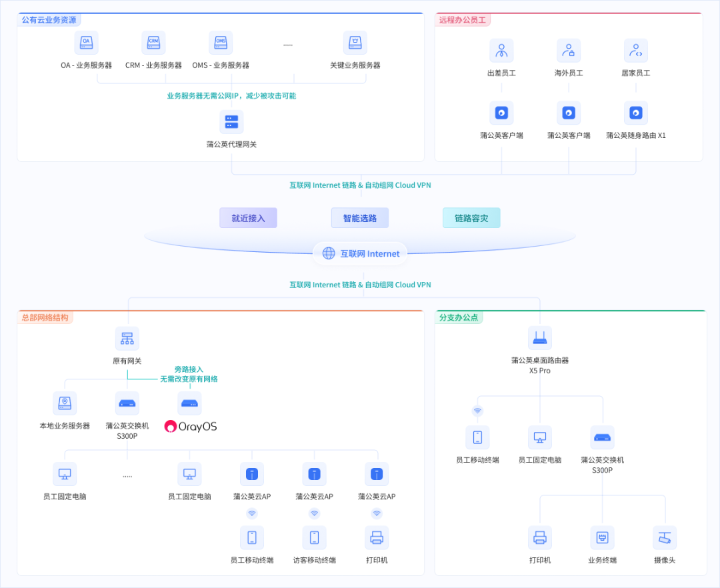The height and width of the screenshot is (588, 720).
Task: Toggle the 链路容灾 capability badge
Action: (x=471, y=218)
